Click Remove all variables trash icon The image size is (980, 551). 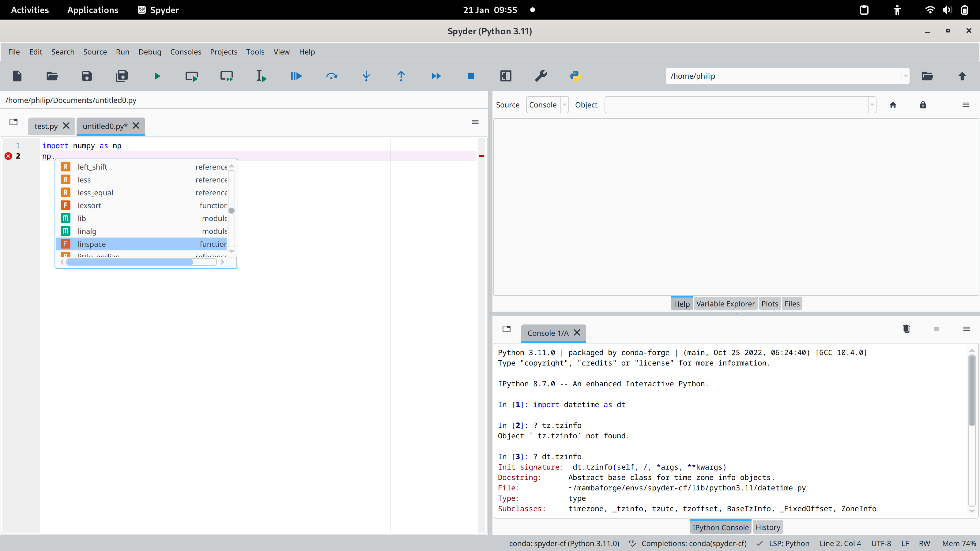point(906,329)
